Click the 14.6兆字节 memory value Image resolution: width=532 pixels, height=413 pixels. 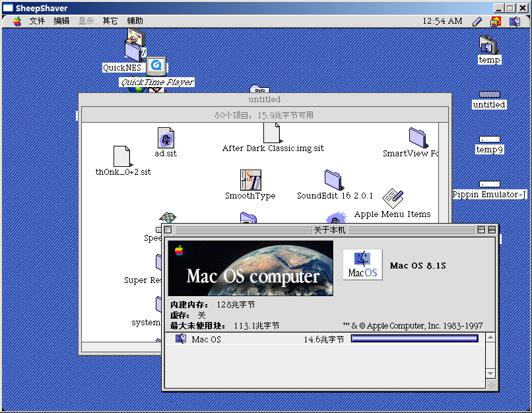[x=323, y=339]
